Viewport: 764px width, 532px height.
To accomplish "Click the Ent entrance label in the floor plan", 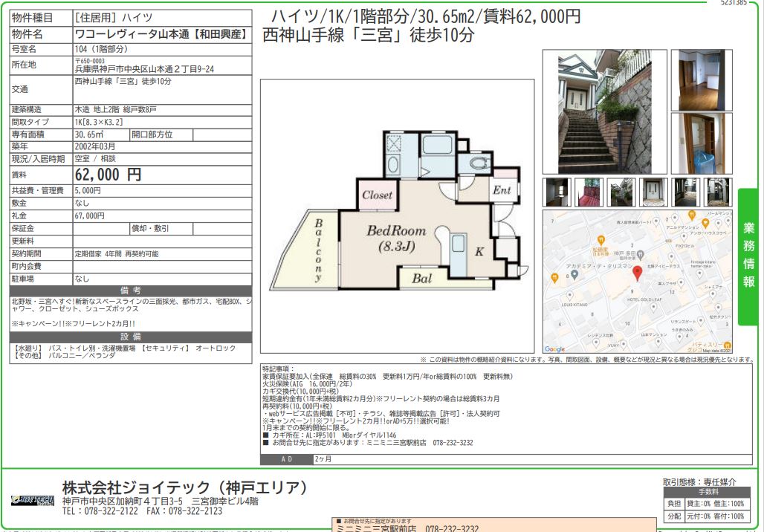I will [x=502, y=190].
